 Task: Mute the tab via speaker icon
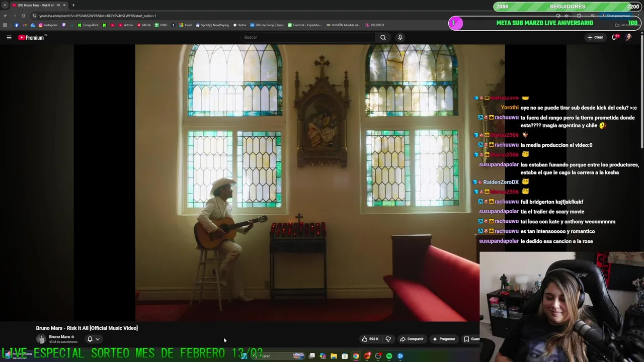pos(58,5)
